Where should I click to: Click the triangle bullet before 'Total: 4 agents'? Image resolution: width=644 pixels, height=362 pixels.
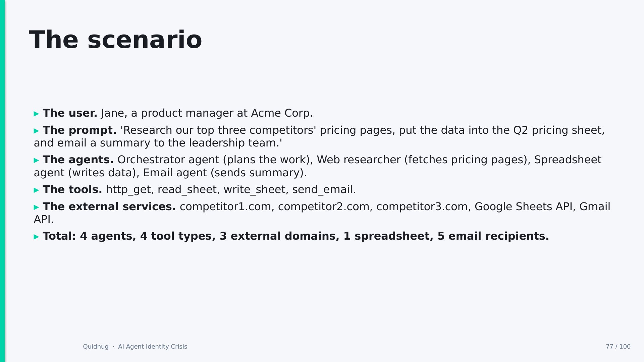[37, 237]
